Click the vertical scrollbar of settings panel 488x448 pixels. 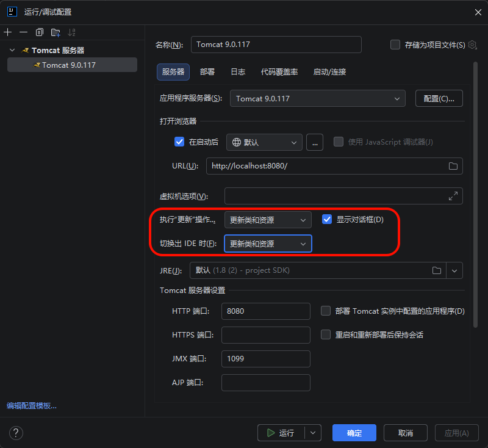coord(475,195)
